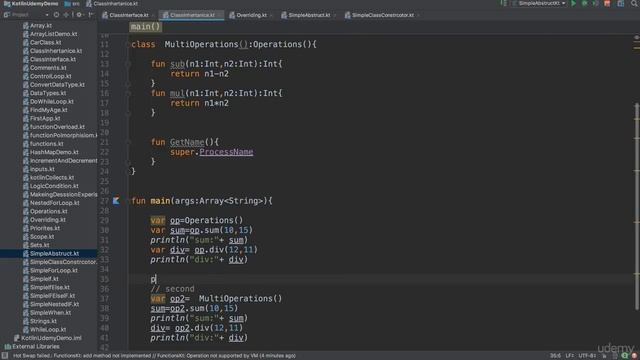
Task: Click the editor vertical scrollbar
Action: tap(636, 206)
